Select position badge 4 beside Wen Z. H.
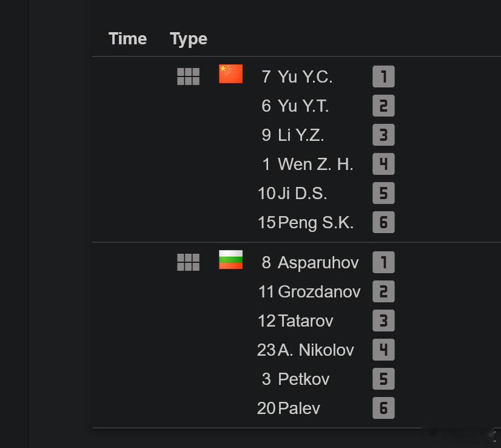The width and height of the screenshot is (501, 448). point(383,164)
